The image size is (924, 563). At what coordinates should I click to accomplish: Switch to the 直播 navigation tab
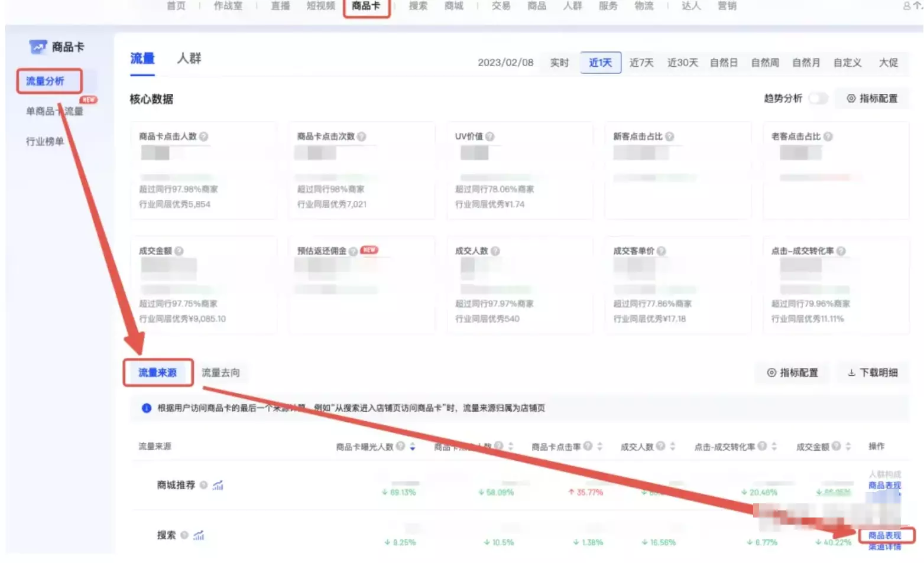[280, 6]
